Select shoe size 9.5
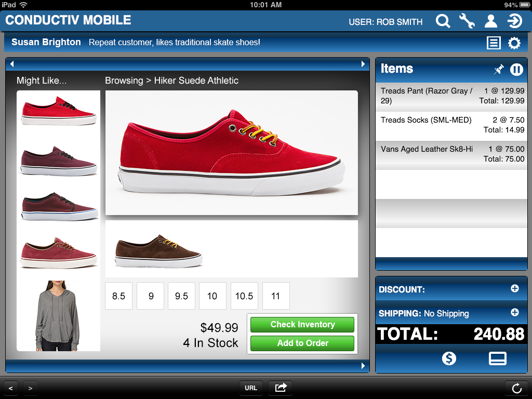The image size is (532, 399). (x=181, y=296)
